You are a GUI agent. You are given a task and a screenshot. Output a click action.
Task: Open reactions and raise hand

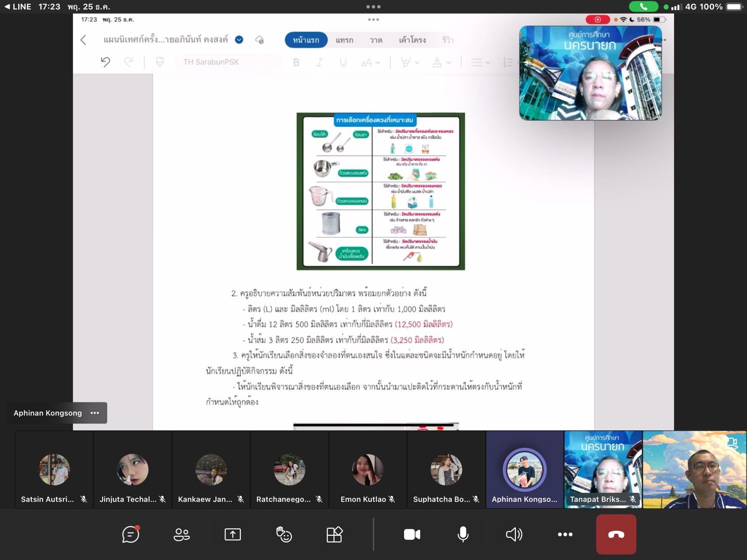click(284, 534)
